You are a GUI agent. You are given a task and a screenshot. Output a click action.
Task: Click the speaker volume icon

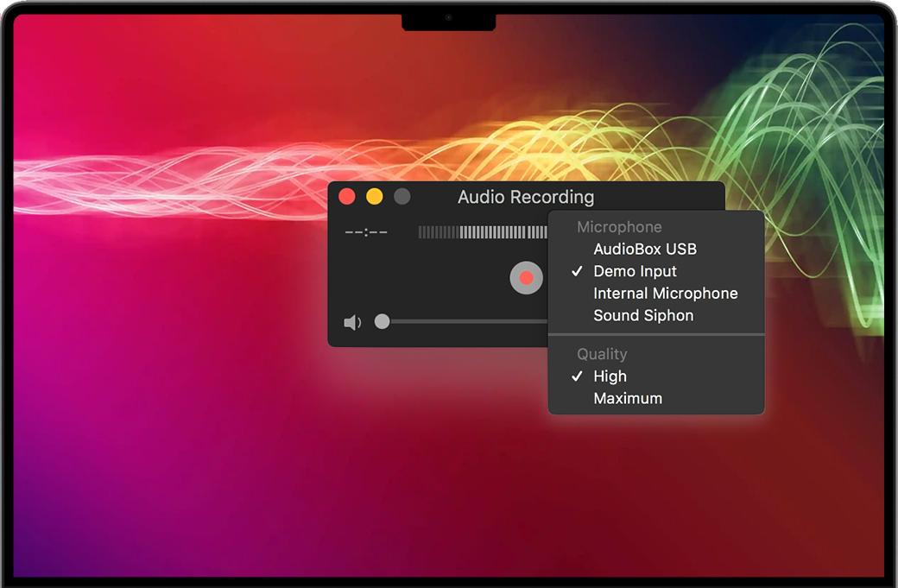tap(352, 322)
